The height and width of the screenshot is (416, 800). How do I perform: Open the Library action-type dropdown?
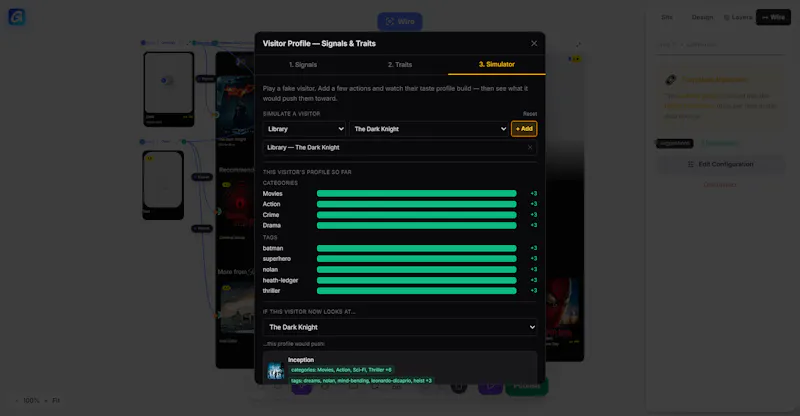(x=305, y=129)
